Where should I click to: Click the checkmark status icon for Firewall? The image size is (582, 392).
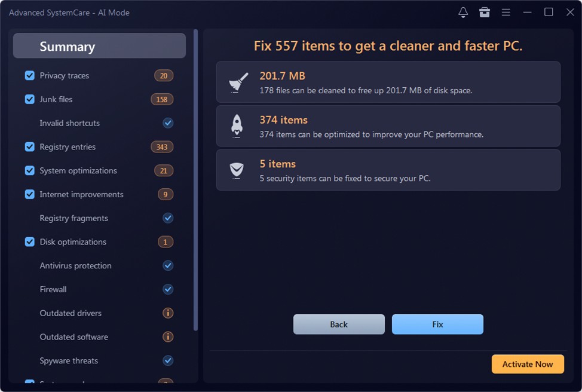[168, 289]
